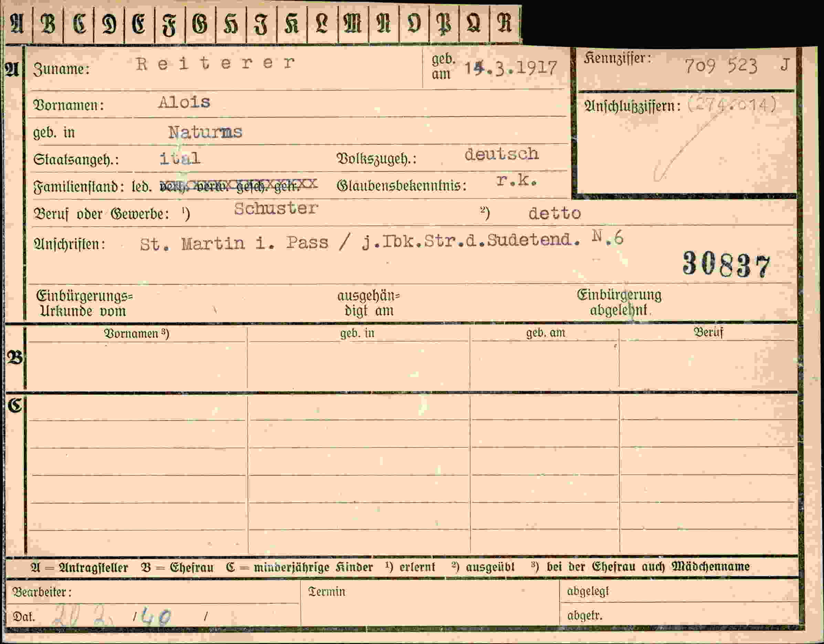Screen dimensions: 824x644
Task: Click the legend text 'B = Ehefrau'
Action: coord(177,567)
